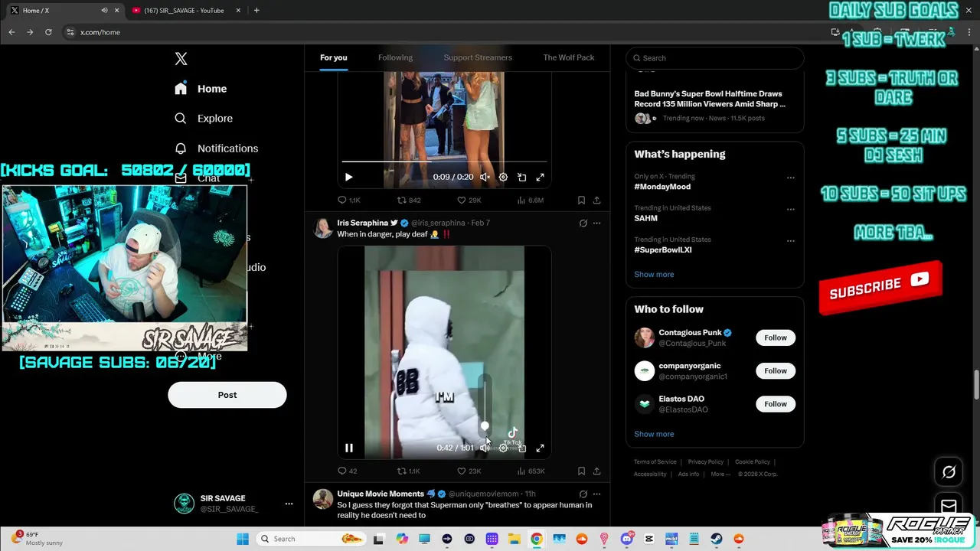Open more options on Iris Seraphina post
Viewport: 980px width, 551px height.
[x=596, y=223]
